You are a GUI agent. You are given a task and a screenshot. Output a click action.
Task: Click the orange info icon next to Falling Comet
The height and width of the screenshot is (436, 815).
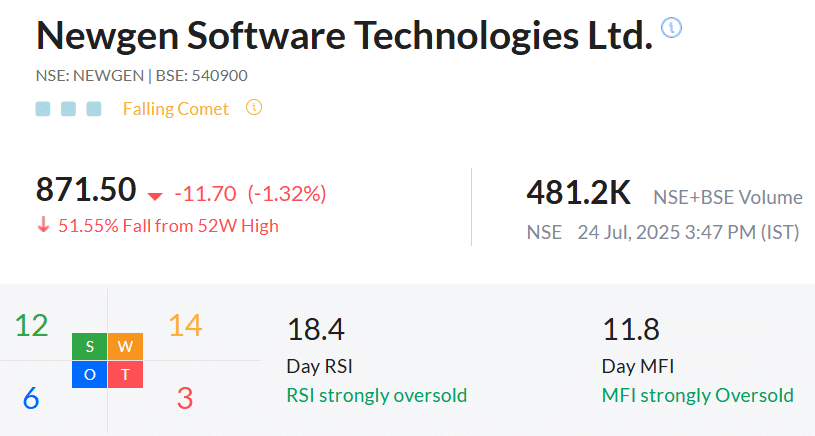pyautogui.click(x=254, y=108)
